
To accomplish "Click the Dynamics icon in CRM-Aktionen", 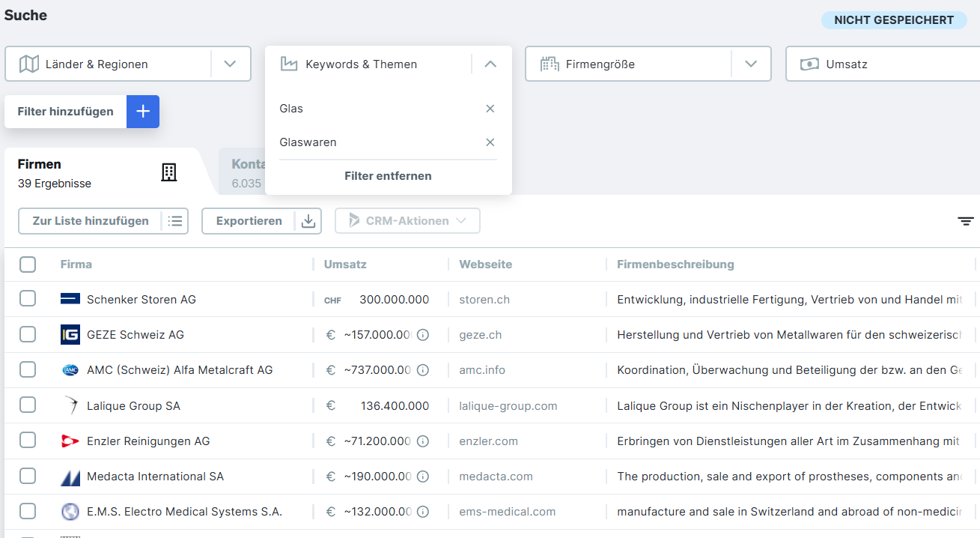I will tap(354, 221).
